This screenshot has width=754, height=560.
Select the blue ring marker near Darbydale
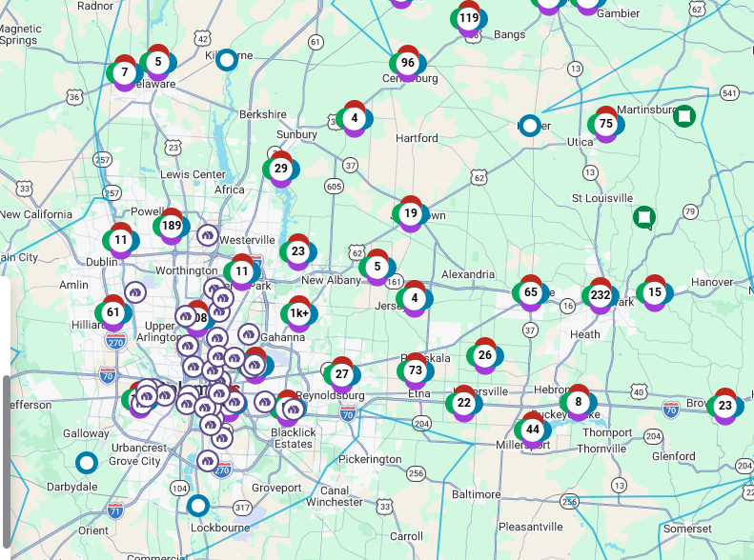click(87, 463)
